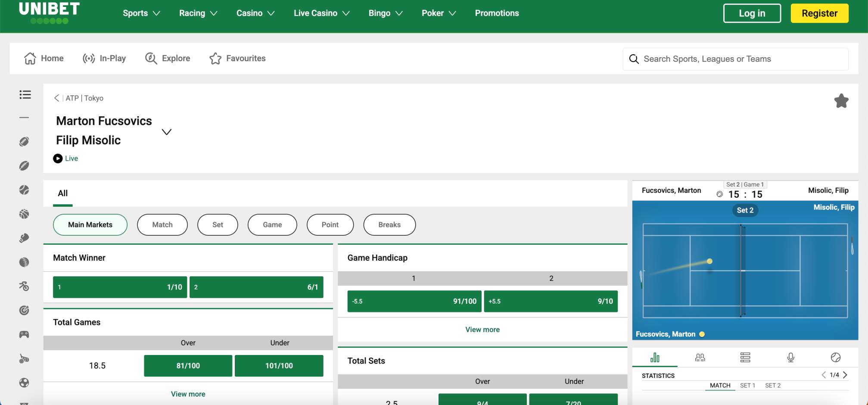Open the Live Casino dropdown
The height and width of the screenshot is (405, 868).
321,13
